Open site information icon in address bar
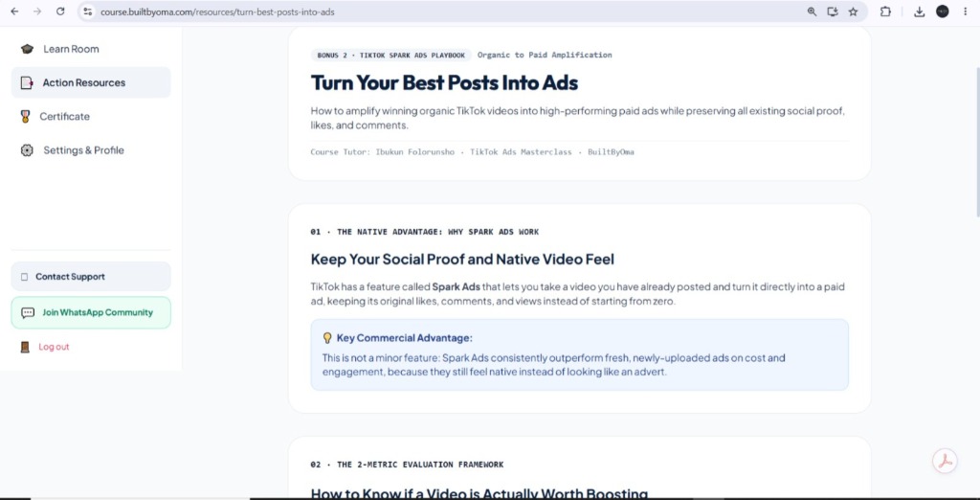This screenshot has width=980, height=500. point(88,11)
